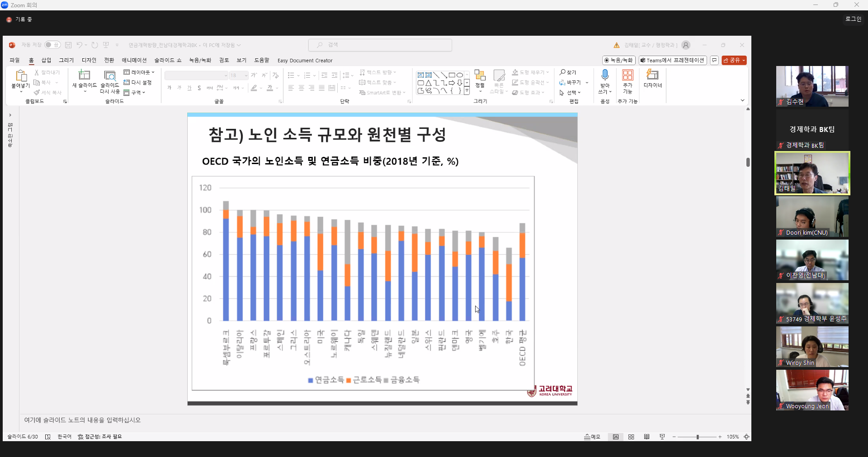Toggle Underline (간) text formatting

(189, 88)
